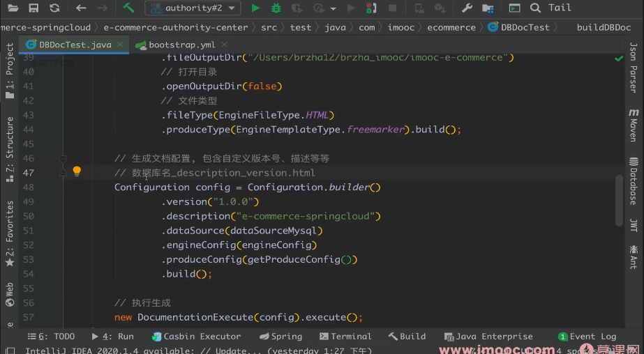Click the green Run button in toolbar
This screenshot has width=644, height=354.
255,8
